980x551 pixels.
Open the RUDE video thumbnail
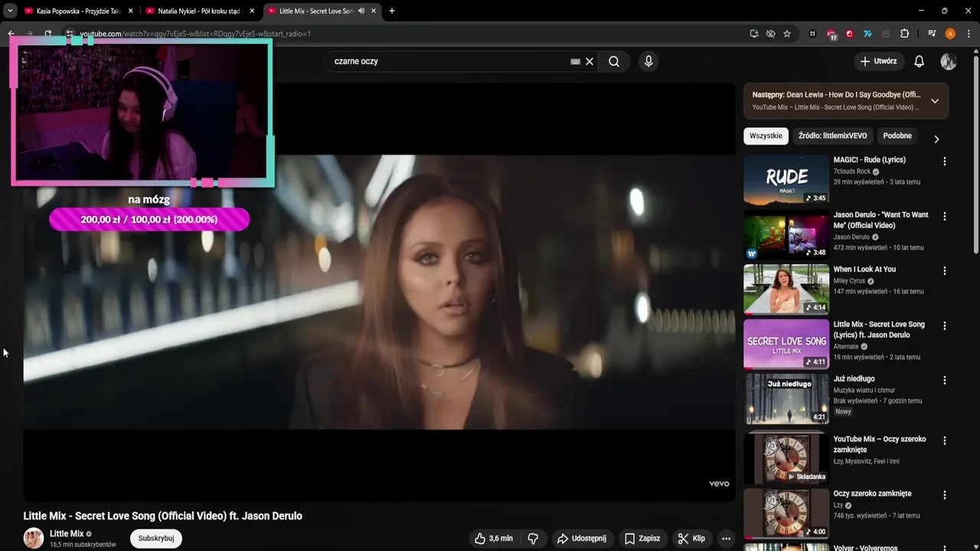[x=786, y=180]
